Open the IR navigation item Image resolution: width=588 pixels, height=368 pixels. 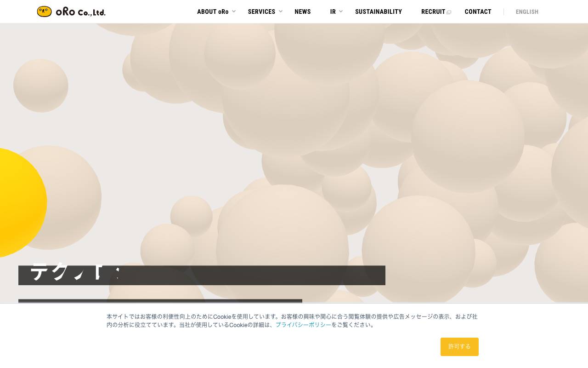point(333,11)
